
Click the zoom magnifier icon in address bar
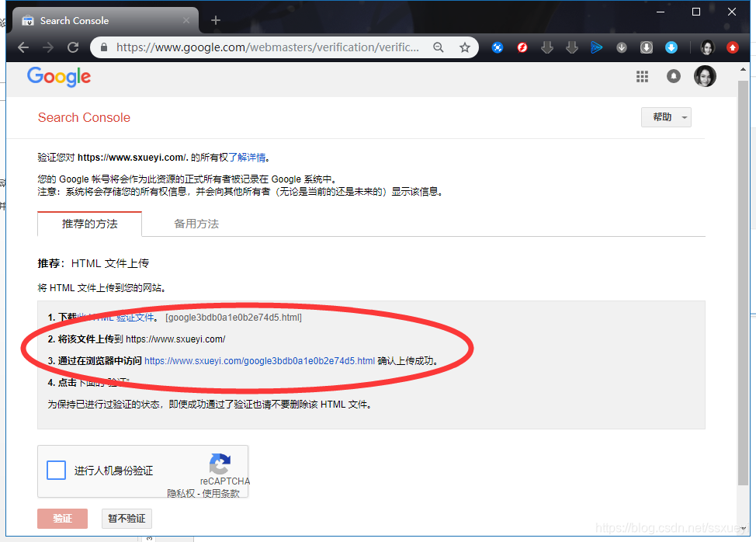(x=439, y=47)
